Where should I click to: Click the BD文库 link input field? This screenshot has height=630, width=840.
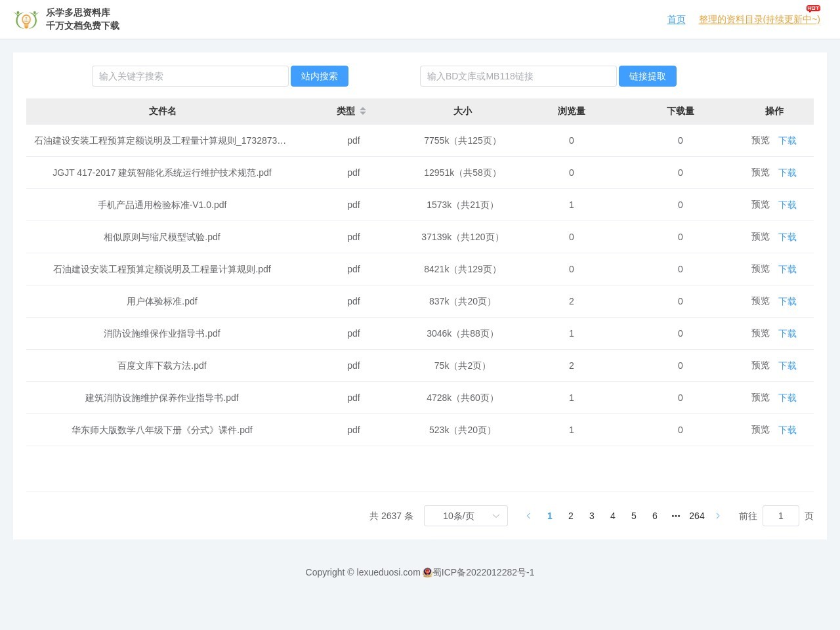click(x=518, y=76)
